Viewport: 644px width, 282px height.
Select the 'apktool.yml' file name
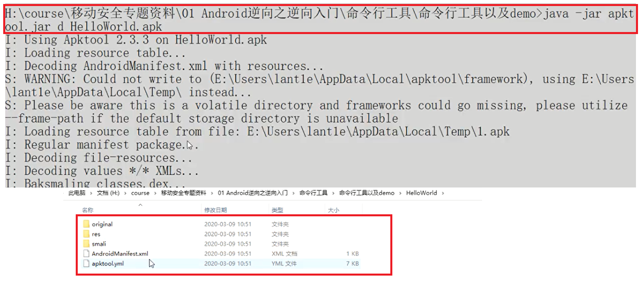coord(108,263)
